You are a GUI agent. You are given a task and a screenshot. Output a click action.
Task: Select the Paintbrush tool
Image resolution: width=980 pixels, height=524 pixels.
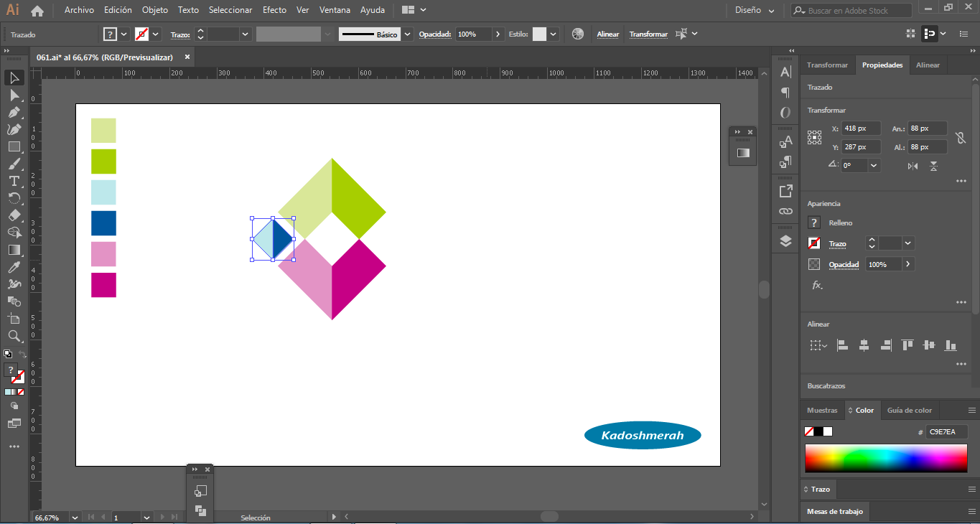[x=14, y=164]
